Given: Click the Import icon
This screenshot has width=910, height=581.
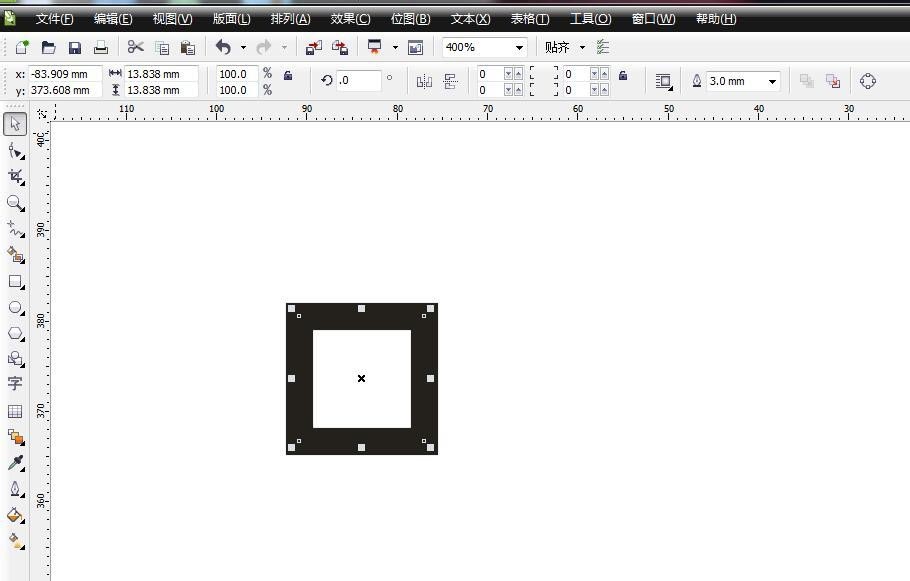Looking at the screenshot, I should [x=314, y=47].
